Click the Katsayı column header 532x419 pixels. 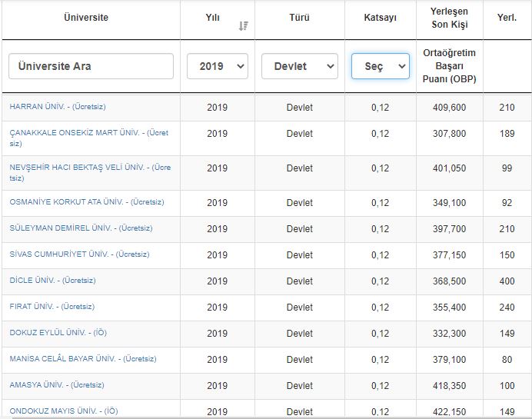point(381,18)
